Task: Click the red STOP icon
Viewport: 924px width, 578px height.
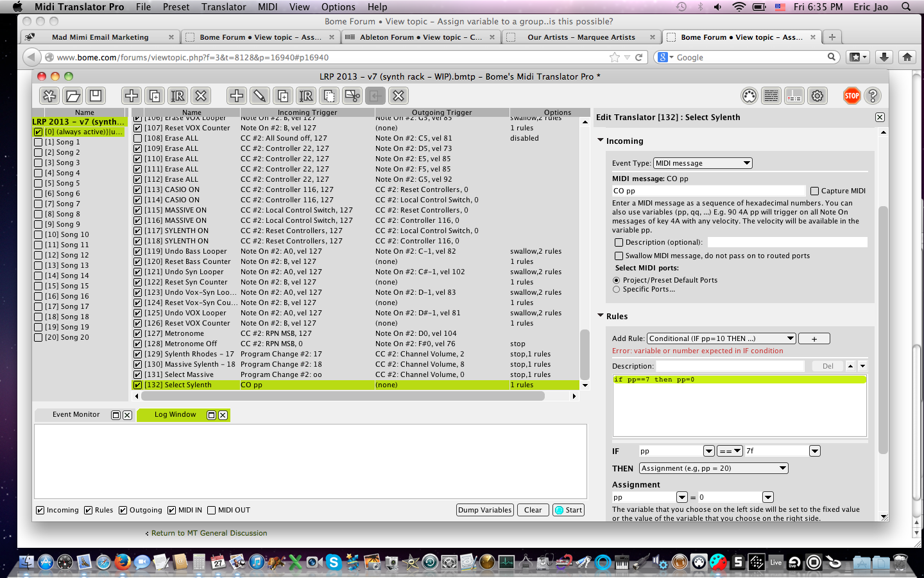Action: tap(851, 96)
